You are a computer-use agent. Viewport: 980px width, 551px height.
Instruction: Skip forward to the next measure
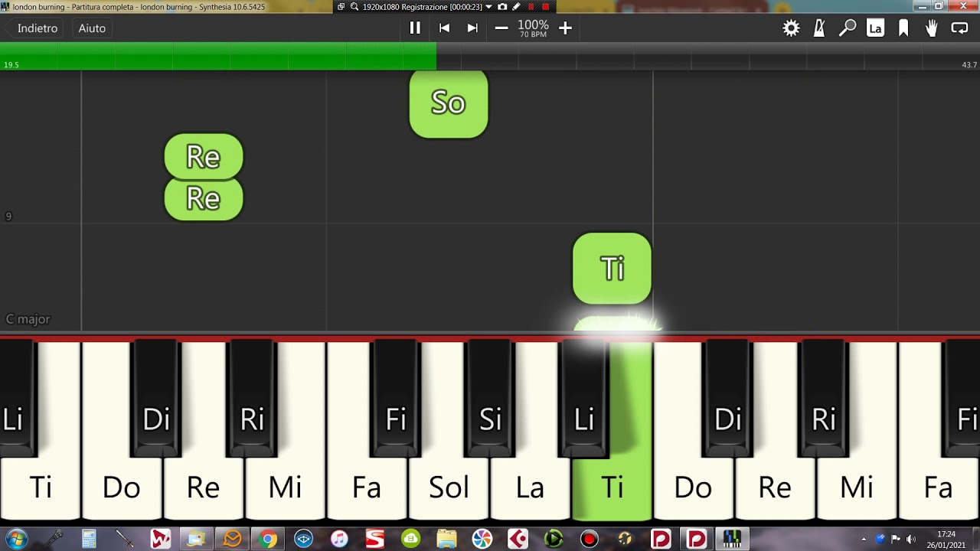coord(472,28)
